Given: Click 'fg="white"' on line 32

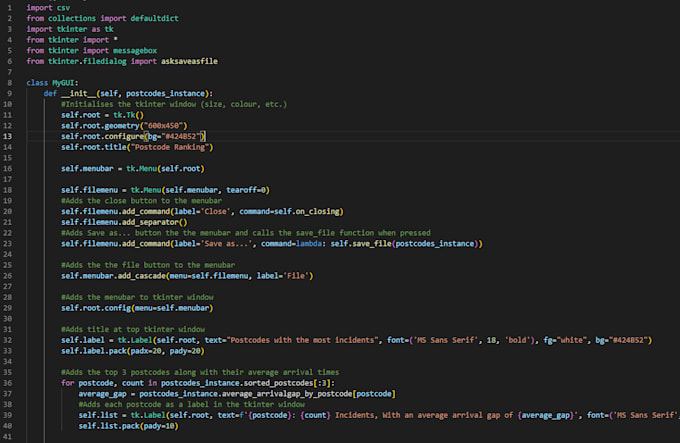Looking at the screenshot, I should coord(565,340).
